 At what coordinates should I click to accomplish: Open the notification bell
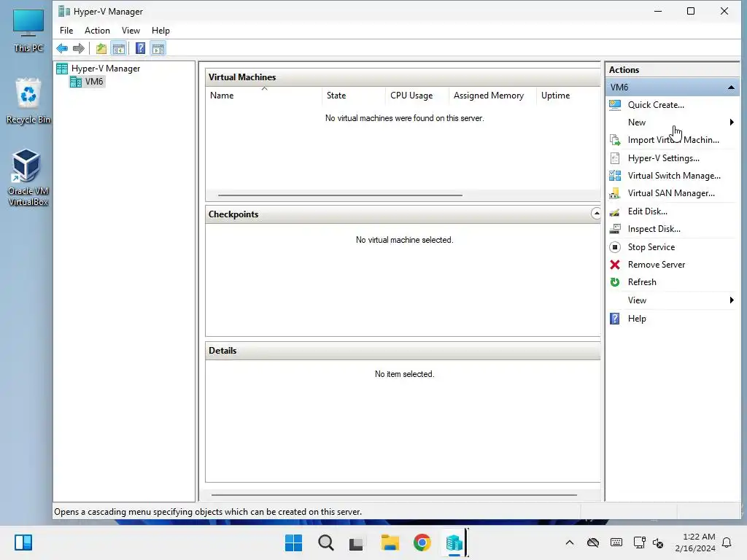point(727,542)
